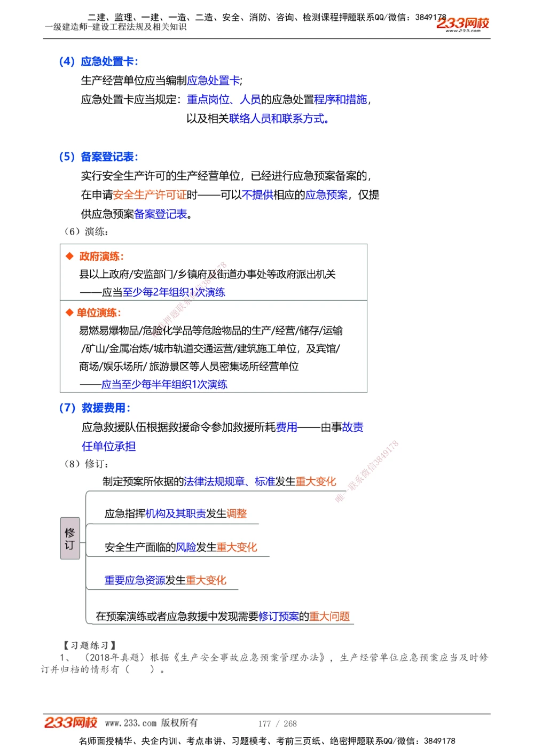Viewport: 534px width, 756px height.
Task: Click the blue 至少每2年组织1次演练 underlined text
Action: (x=175, y=292)
